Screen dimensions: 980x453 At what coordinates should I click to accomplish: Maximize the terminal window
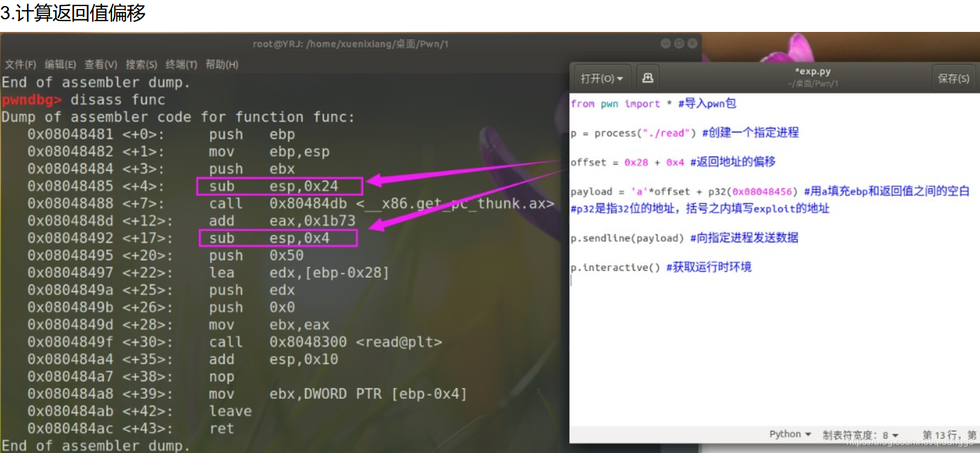click(679, 43)
